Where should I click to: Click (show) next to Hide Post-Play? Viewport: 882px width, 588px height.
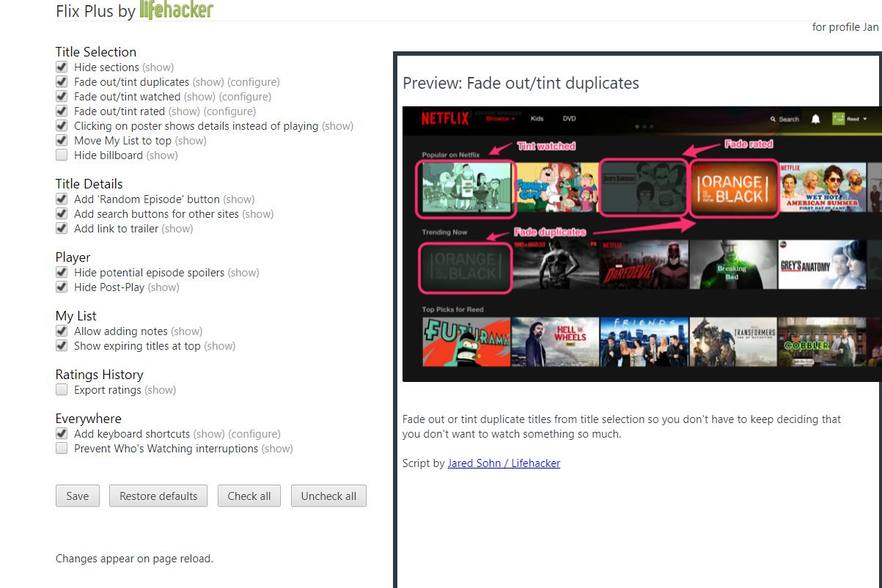163,287
